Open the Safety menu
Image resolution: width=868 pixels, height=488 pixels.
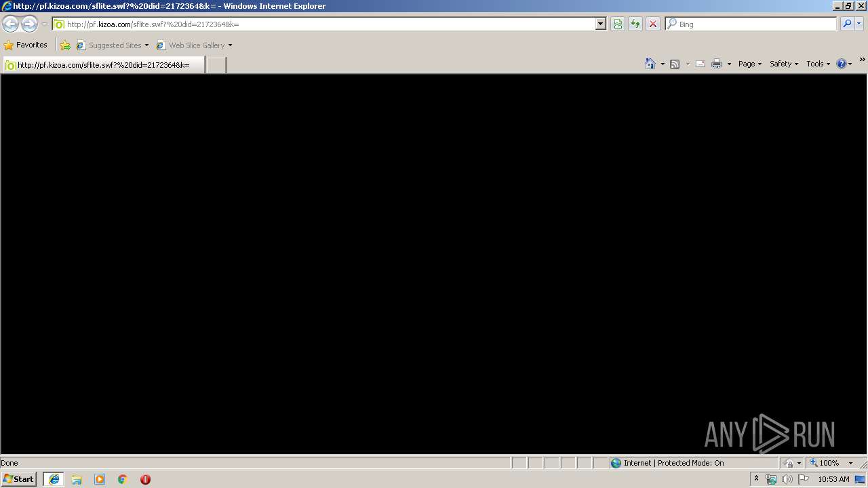coord(784,64)
